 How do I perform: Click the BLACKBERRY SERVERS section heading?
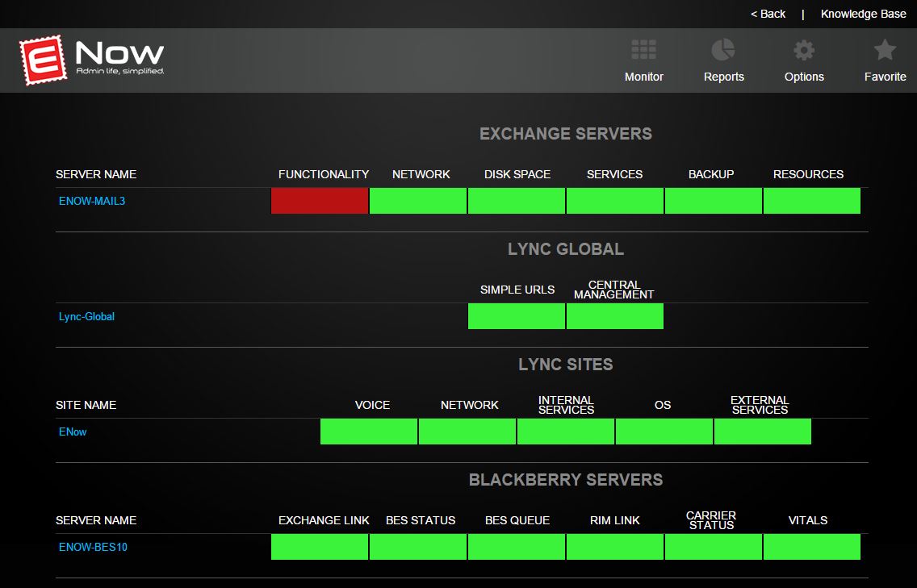click(x=566, y=480)
